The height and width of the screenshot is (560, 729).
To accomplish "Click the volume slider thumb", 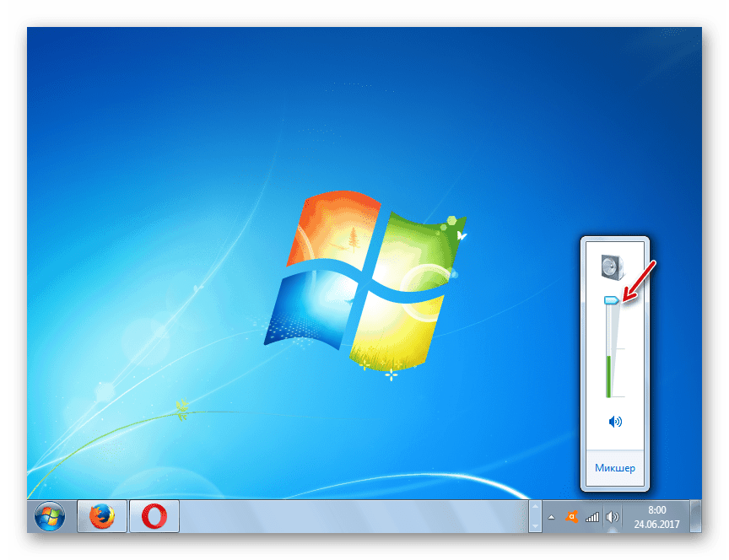I will pos(612,299).
